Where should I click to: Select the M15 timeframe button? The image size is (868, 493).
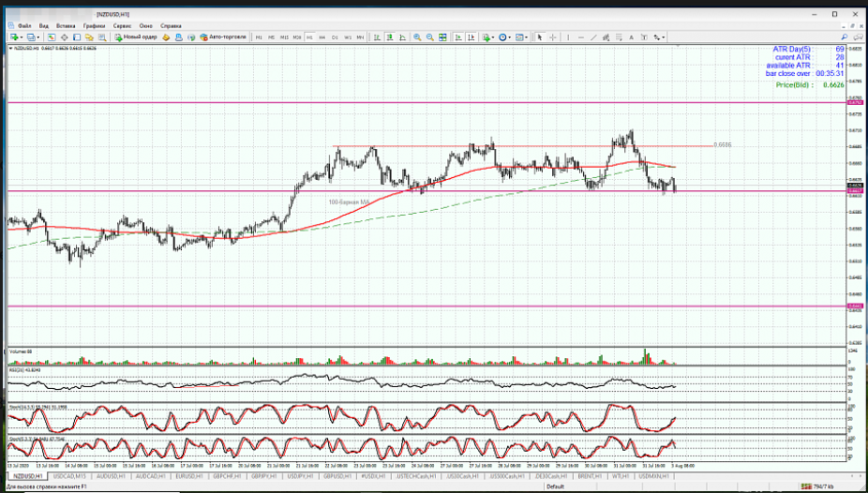coord(284,37)
